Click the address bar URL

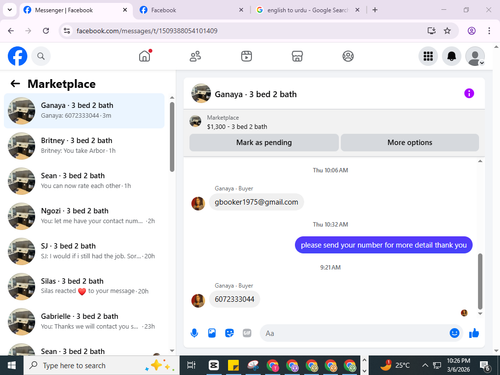147,31
